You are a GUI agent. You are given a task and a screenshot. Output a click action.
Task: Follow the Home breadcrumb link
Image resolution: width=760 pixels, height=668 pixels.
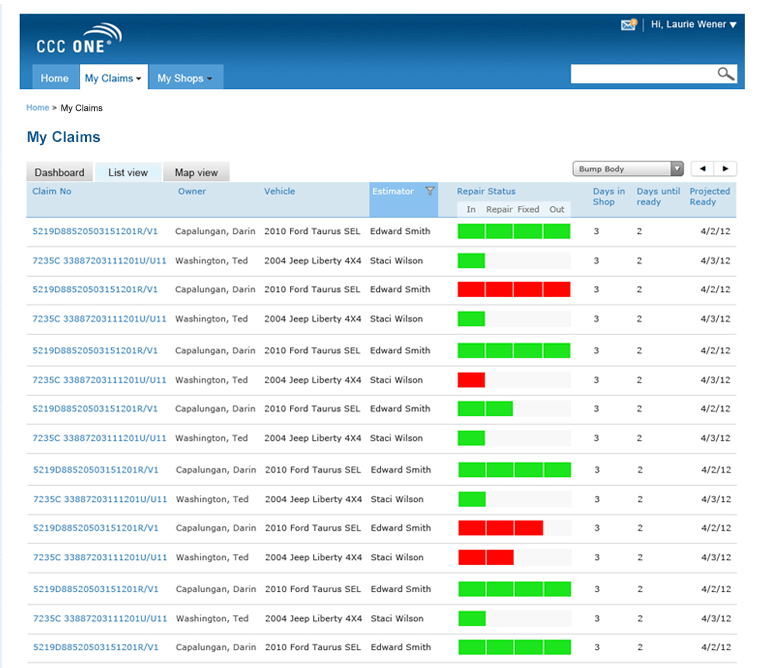pos(38,108)
